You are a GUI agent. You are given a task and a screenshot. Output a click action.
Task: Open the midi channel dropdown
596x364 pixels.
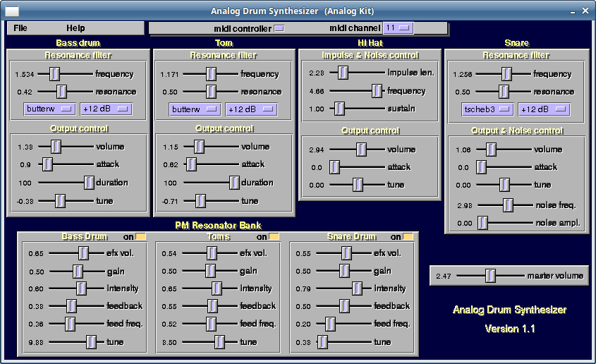398,28
